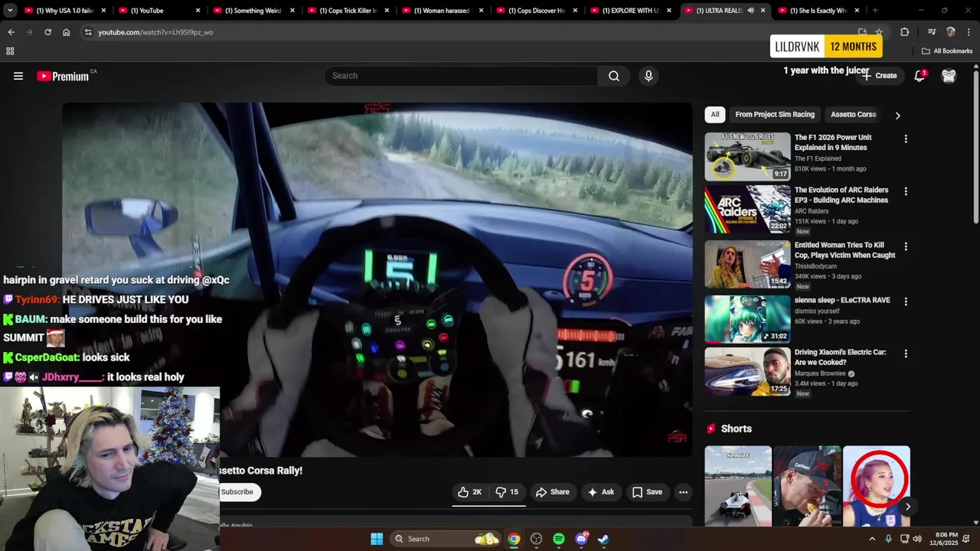
Task: Click the page vertical scrollbar
Action: tap(976, 145)
